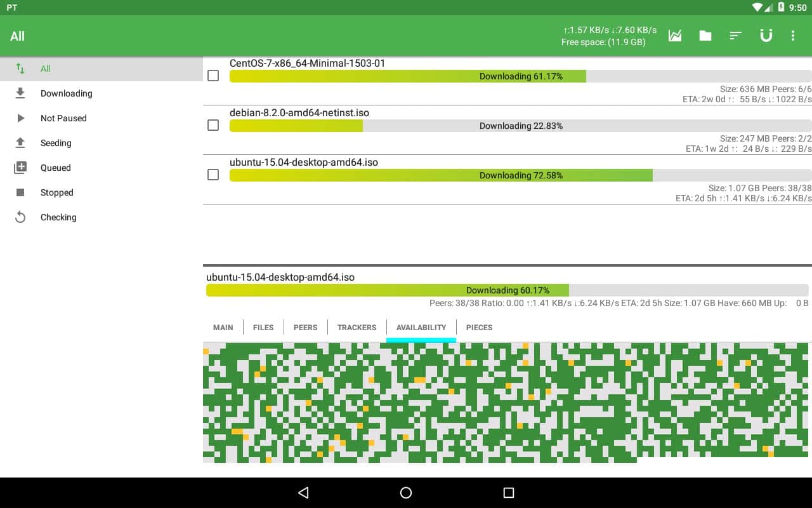The width and height of the screenshot is (812, 508).
Task: Tick the debian-8.2.0 torrent checkbox
Action: pos(213,125)
